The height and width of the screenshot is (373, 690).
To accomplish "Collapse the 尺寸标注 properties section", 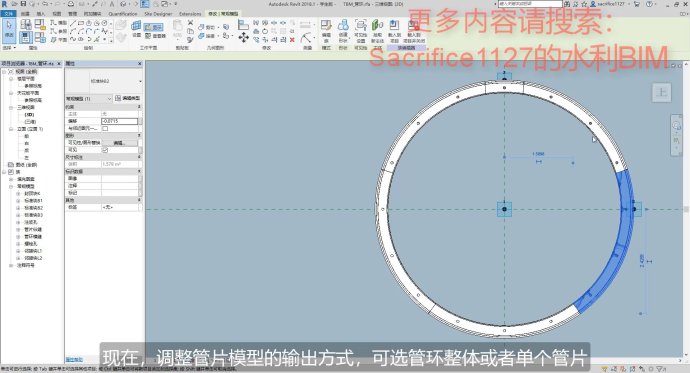I will click(139, 157).
